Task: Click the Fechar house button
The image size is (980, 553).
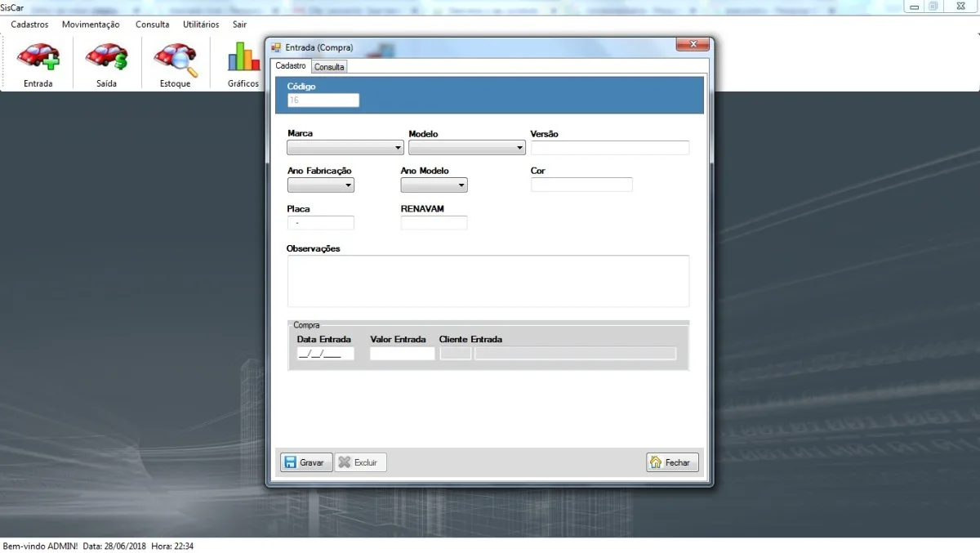Action: (672, 462)
